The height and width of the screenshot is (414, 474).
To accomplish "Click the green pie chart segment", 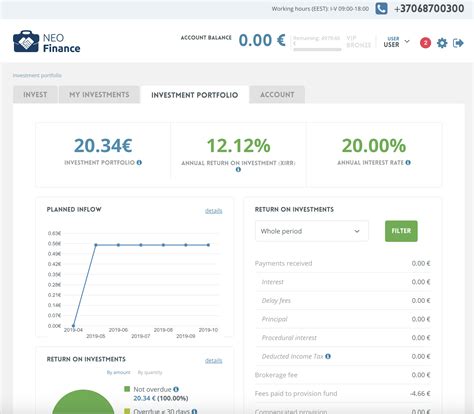I will 83,403.
